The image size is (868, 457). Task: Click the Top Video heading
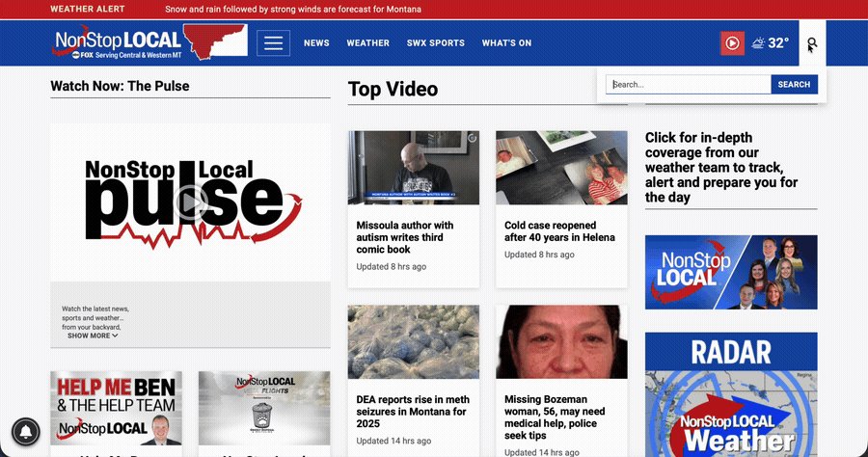pyautogui.click(x=393, y=89)
